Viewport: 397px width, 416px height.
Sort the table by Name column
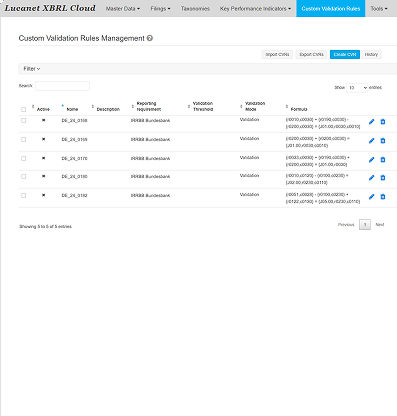coord(72,109)
